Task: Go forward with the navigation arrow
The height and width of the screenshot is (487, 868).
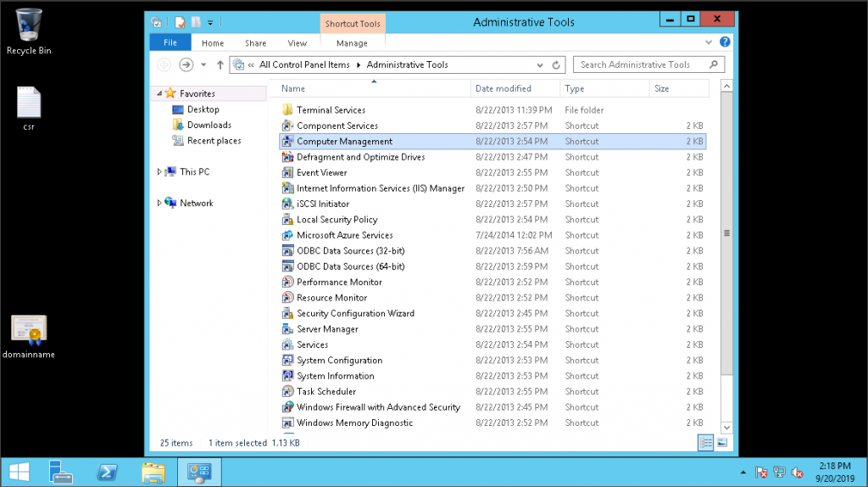Action: coord(186,64)
